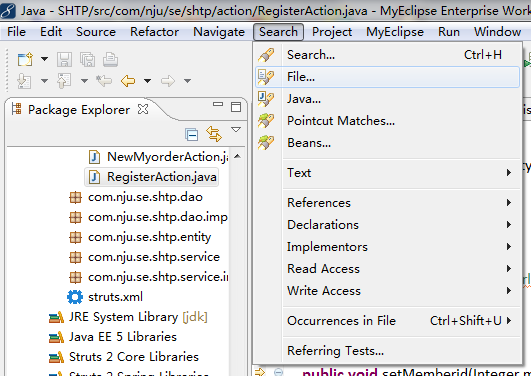Click the MyEclipse application icon in title bar
Viewport: 531px width, 376px height.
click(8, 11)
